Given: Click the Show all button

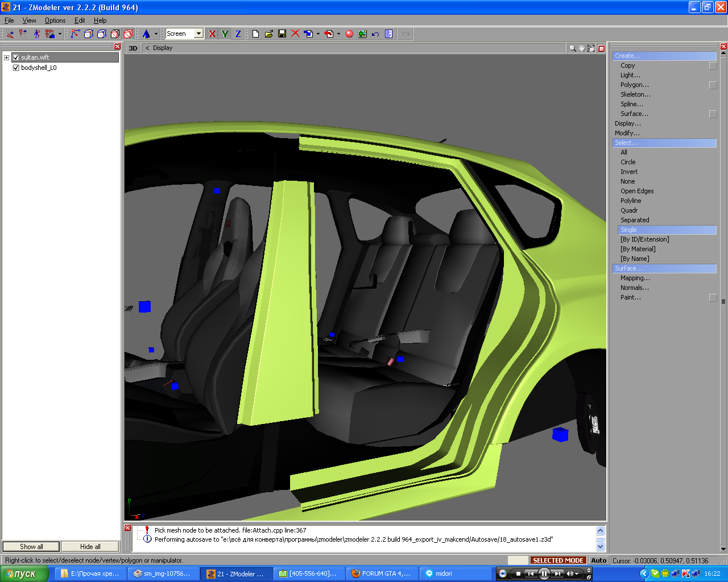Looking at the screenshot, I should [x=31, y=547].
